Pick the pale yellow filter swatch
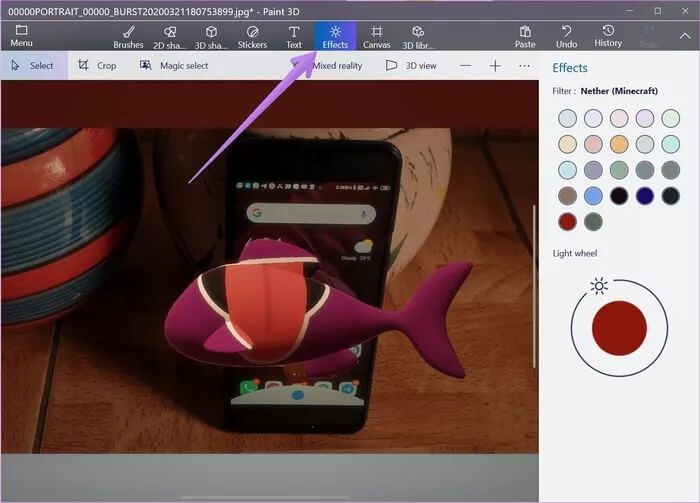Viewport: 700px width, 503px height. (567, 144)
